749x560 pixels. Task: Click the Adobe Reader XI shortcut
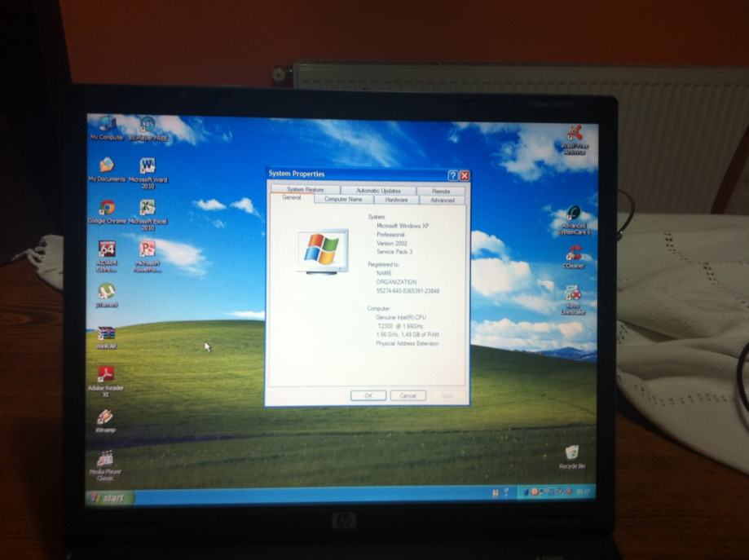coord(106,381)
